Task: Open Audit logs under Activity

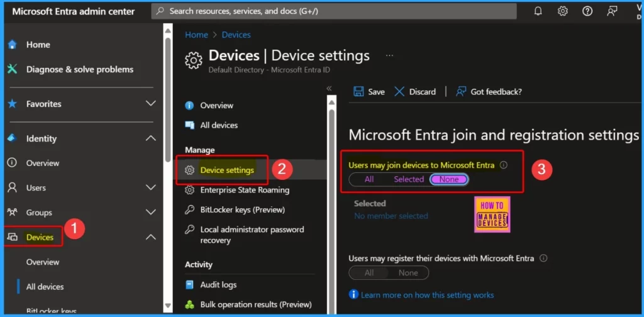Action: pos(218,284)
